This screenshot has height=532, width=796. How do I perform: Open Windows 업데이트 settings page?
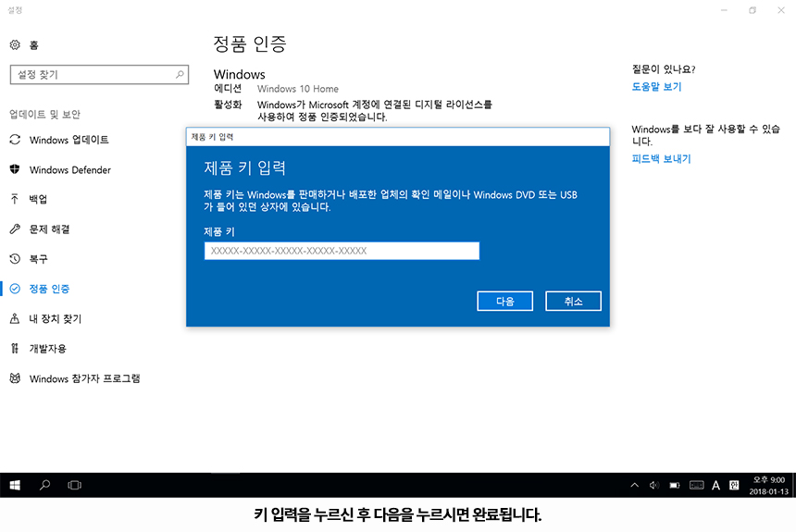69,140
